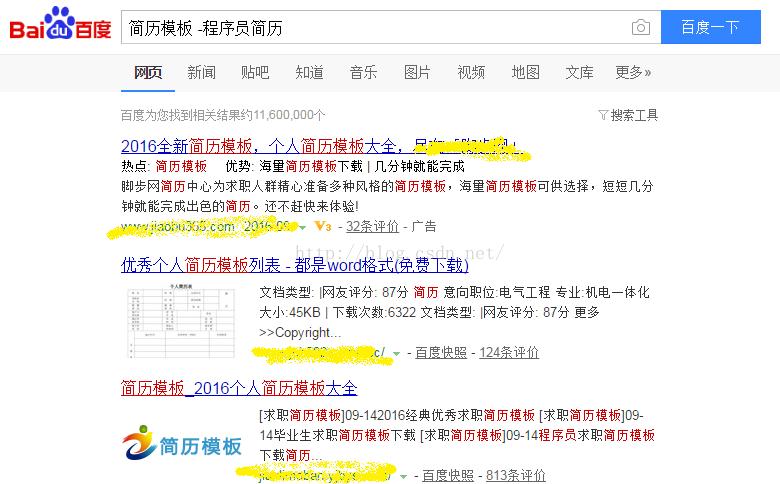Screen dimensions: 780x484
Task: Open the 更多» menu
Action: 633,73
